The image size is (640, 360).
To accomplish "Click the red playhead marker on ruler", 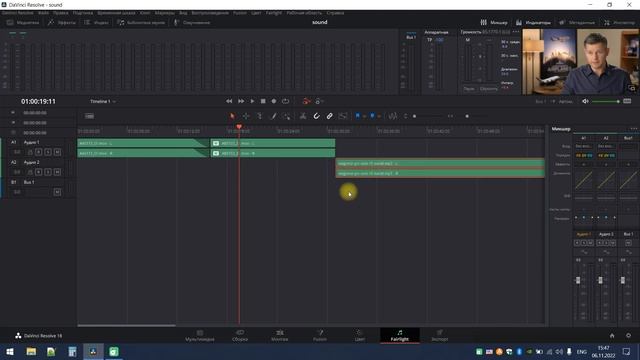I will (x=239, y=127).
